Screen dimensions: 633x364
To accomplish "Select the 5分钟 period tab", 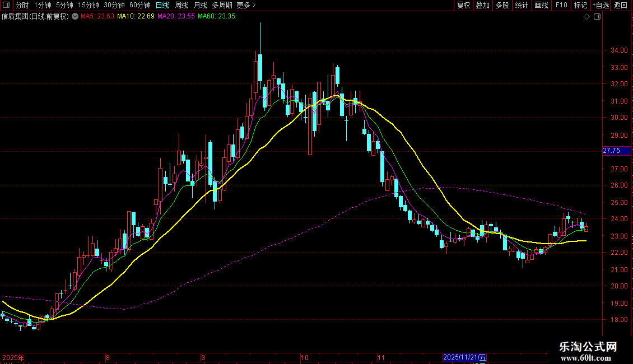I will point(64,5).
